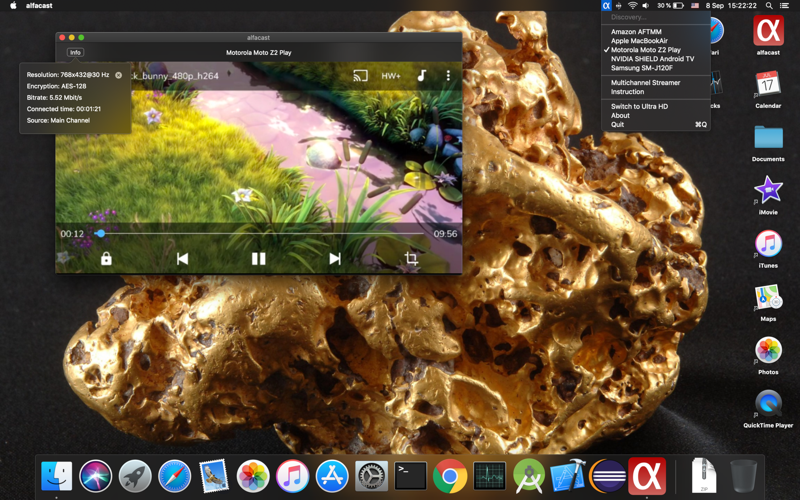Open alfacast desktop shortcut icon

coord(768,33)
